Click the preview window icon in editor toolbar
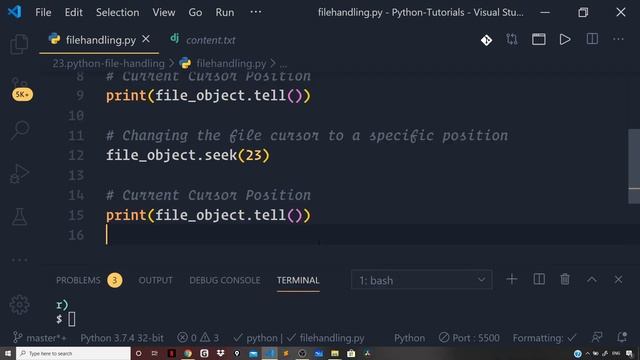 pos(539,40)
